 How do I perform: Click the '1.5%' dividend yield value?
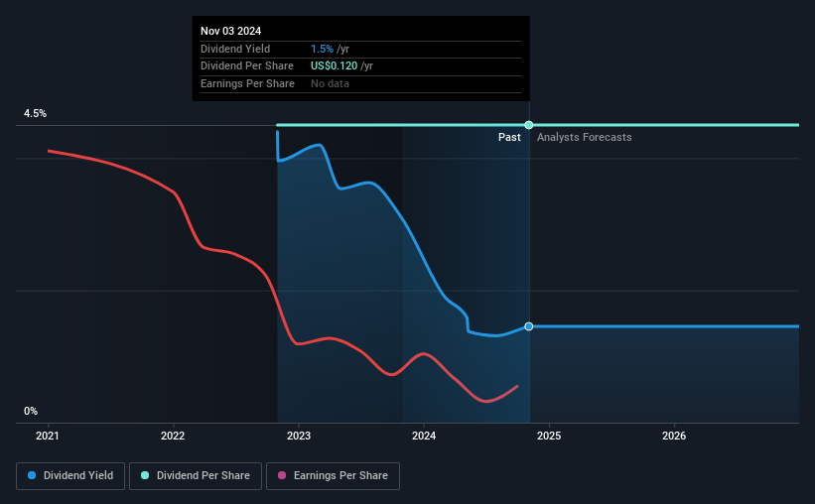(322, 49)
